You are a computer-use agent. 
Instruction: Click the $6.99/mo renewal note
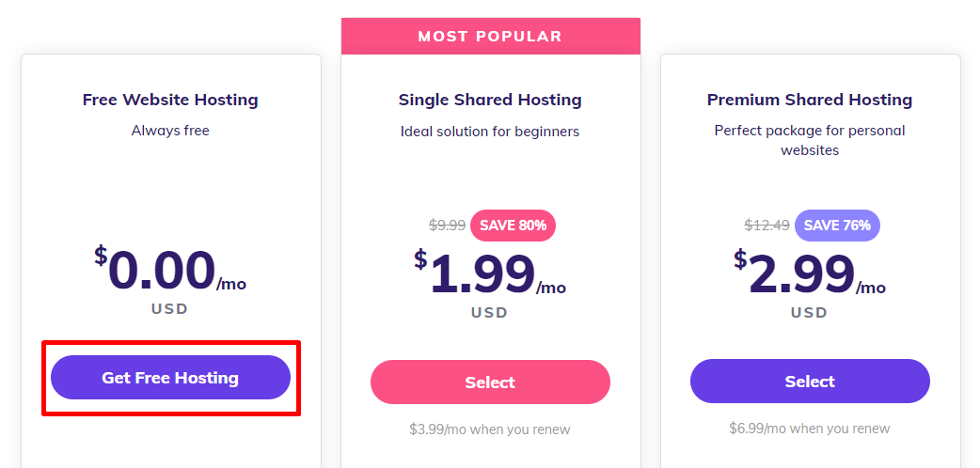[810, 428]
